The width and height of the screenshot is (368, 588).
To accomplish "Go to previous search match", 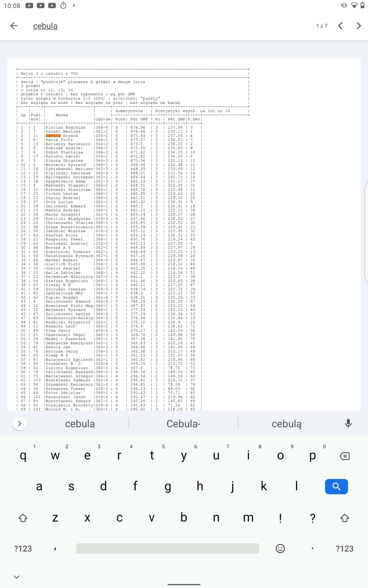I will (x=340, y=26).
